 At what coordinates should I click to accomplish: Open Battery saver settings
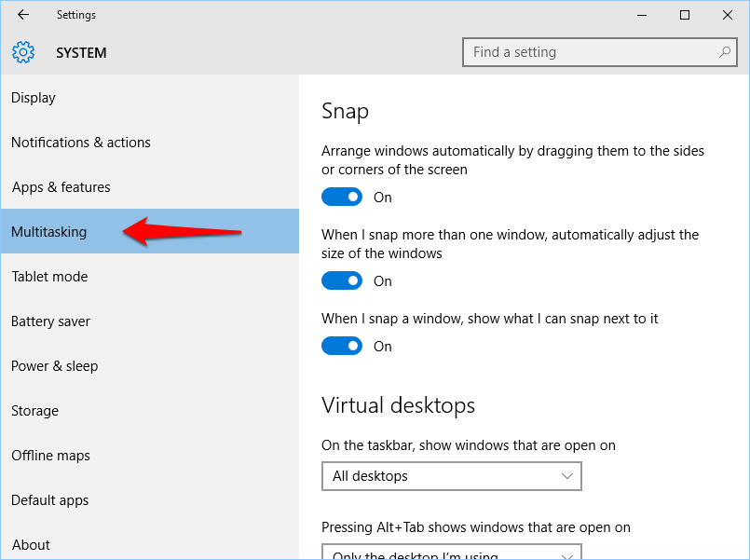point(50,321)
